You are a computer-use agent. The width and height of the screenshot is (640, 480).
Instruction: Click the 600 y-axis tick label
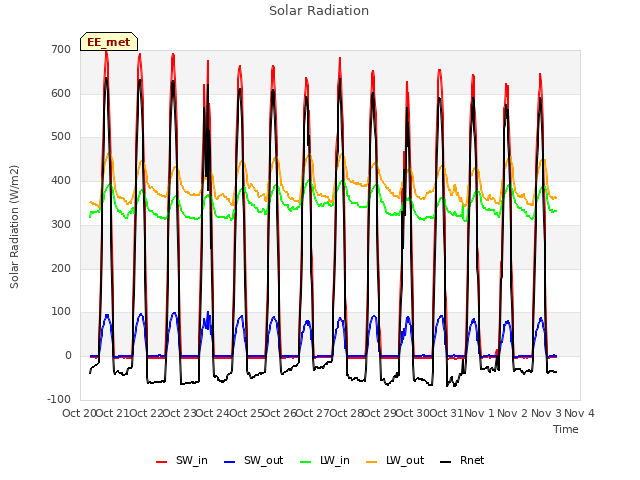61,93
